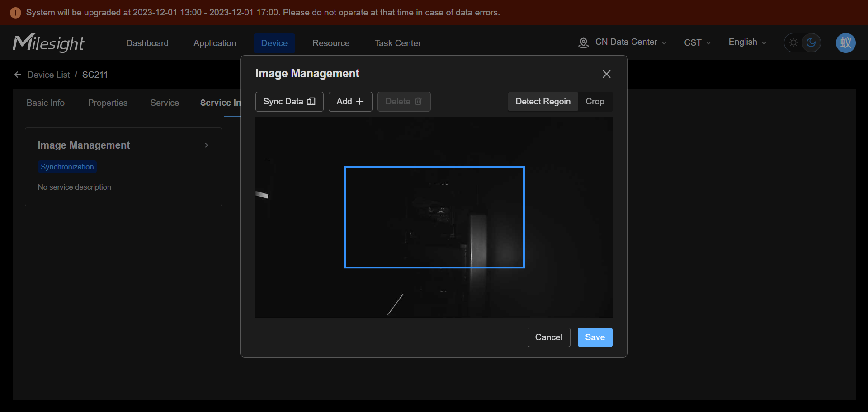This screenshot has height=412, width=868.
Task: Click the disabled Delete button
Action: tap(404, 102)
